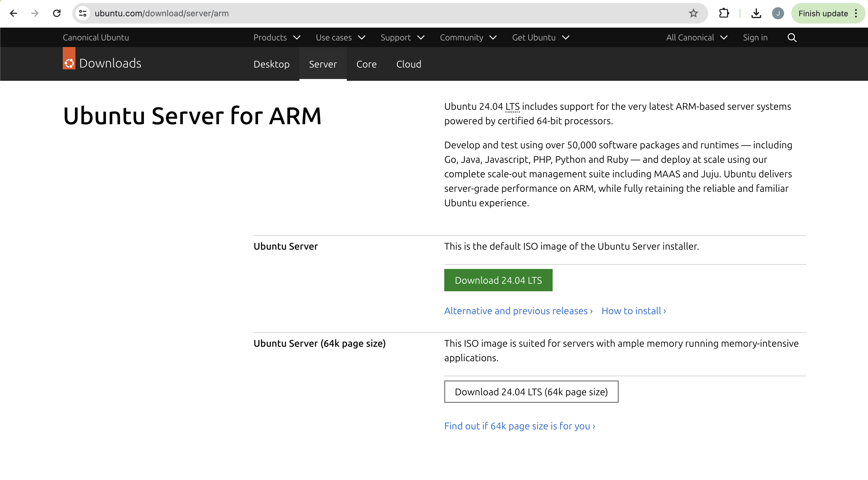Image resolution: width=868 pixels, height=480 pixels.
Task: Open the site search magnifier icon
Action: [792, 37]
